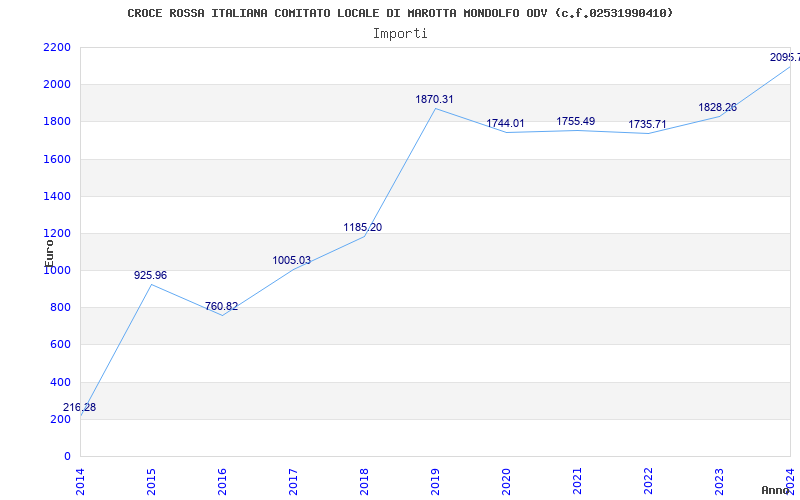Image resolution: width=800 pixels, height=500 pixels.
Task: Click the 1600 y-axis value
Action: pos(57,159)
